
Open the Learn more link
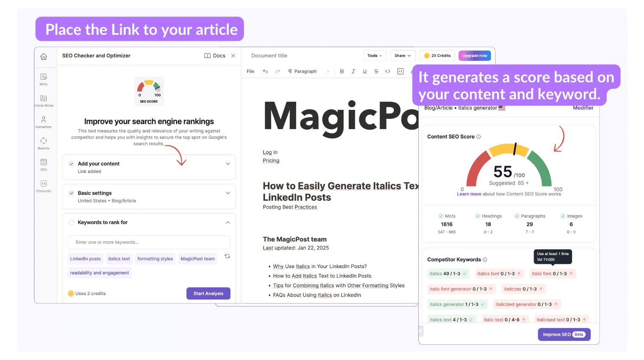(x=469, y=194)
